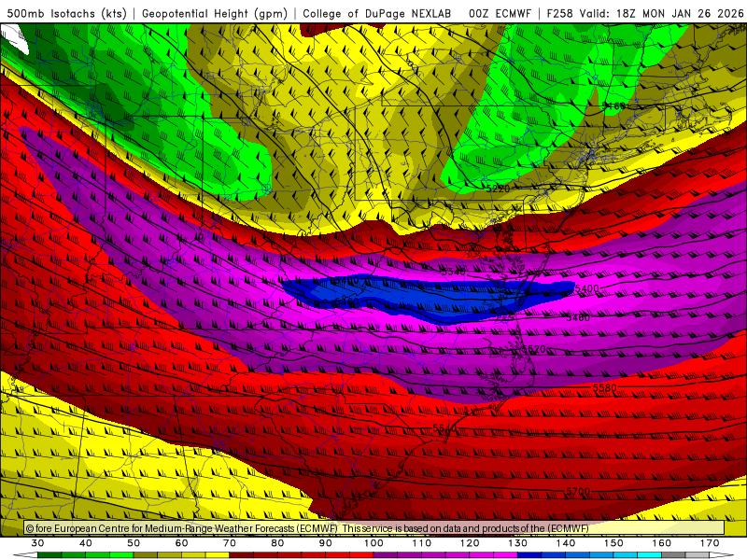Click the '90' value on color scale
The image size is (747, 560).
[x=325, y=543]
